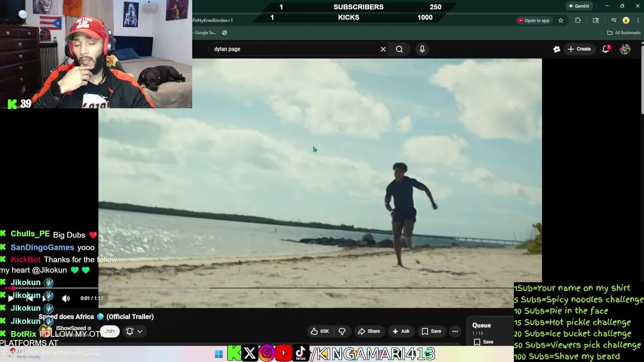Click the YouTube logo on the overlay
The height and width of the screenshot is (362, 644).
click(284, 353)
